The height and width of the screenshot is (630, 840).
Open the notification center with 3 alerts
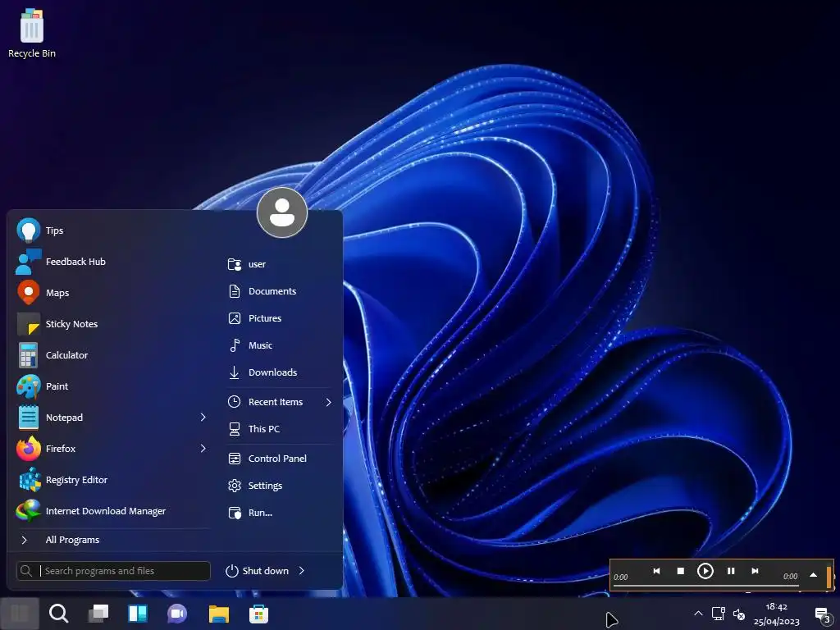point(822,614)
